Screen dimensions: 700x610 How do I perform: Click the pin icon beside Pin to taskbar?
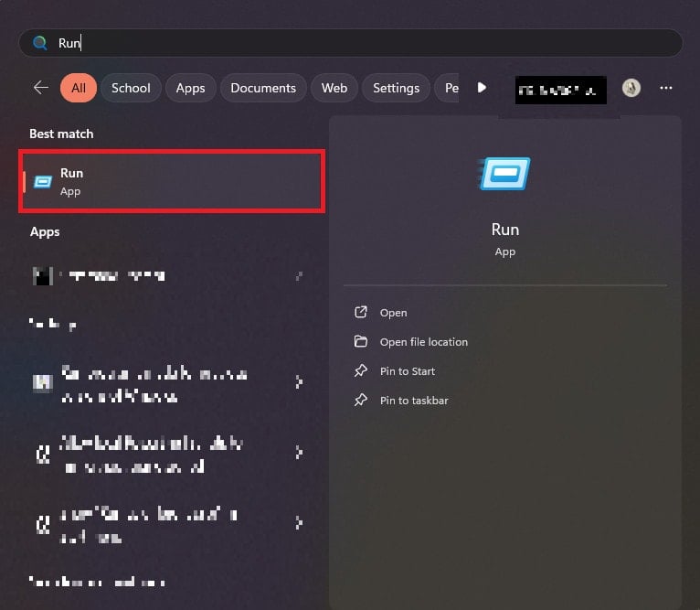point(361,400)
